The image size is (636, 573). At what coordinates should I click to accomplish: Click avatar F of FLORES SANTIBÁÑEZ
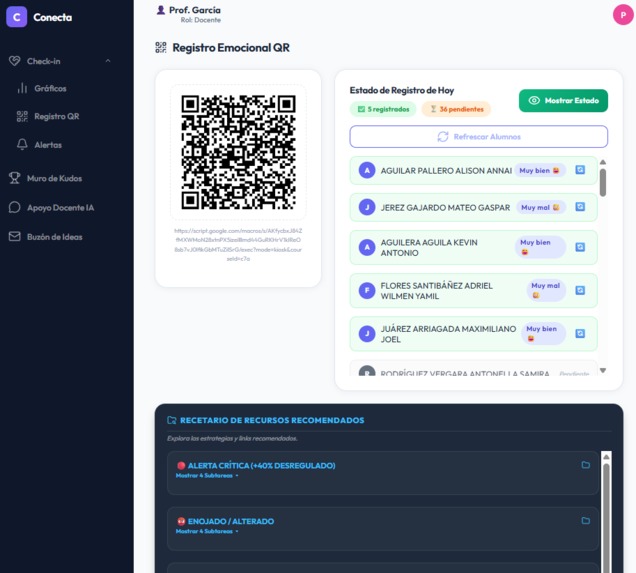(367, 290)
